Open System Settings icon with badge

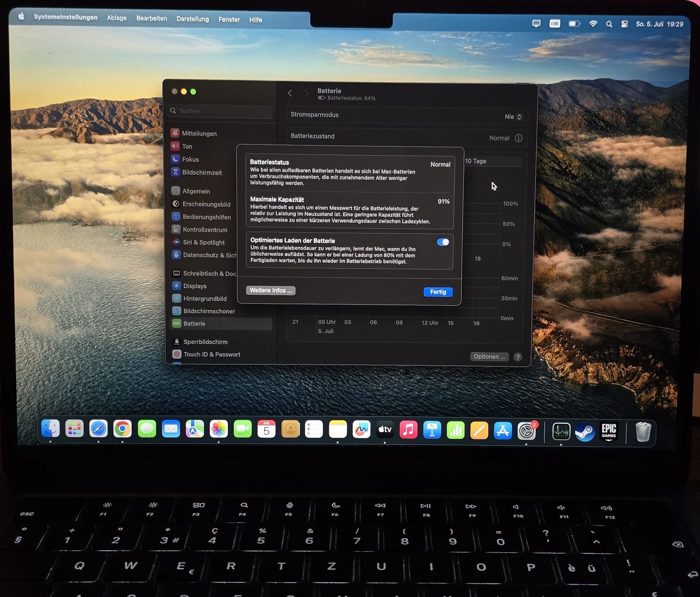point(527,430)
